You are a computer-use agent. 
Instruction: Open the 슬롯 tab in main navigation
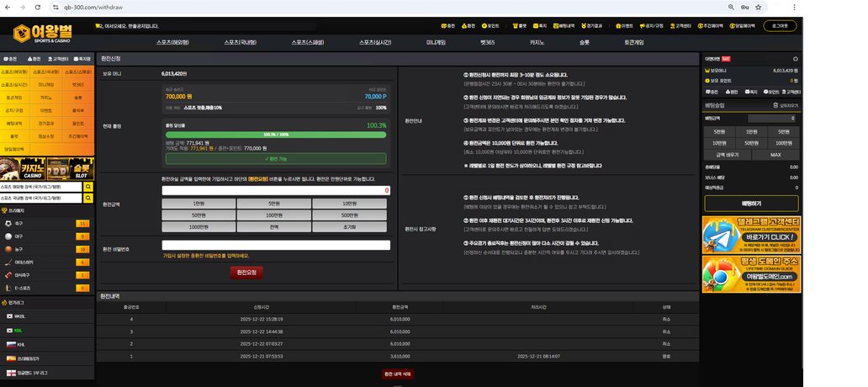click(x=584, y=41)
